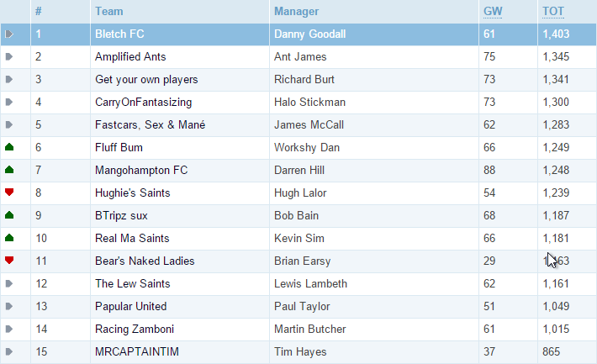Click the red down arrow for Bear's Naked Ladies
This screenshot has height=364, width=597.
[9, 261]
